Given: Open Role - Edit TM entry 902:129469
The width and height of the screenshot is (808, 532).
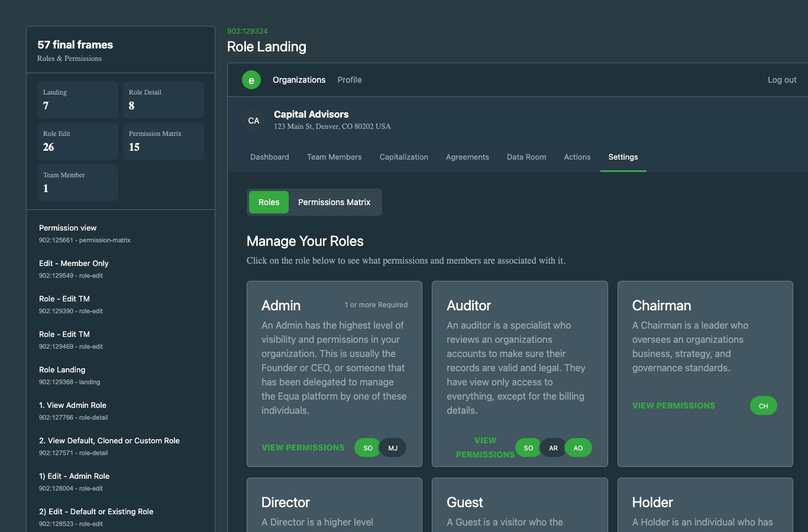Looking at the screenshot, I should point(121,340).
